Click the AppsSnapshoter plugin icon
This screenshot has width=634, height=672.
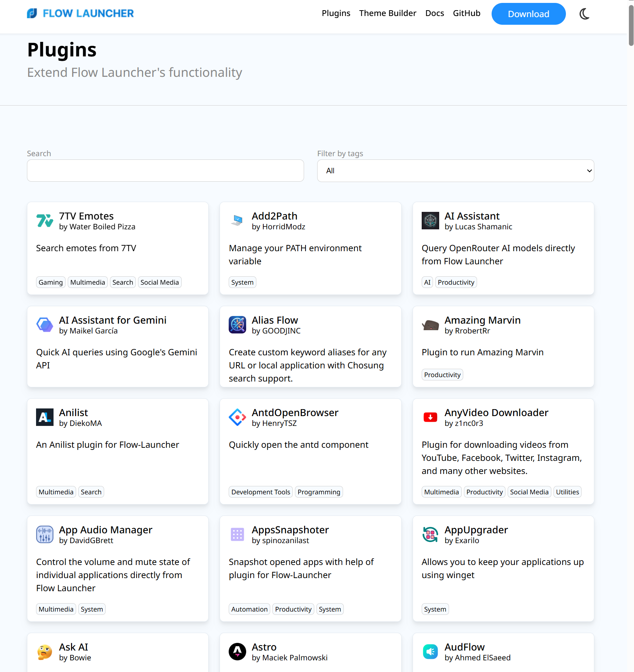(237, 534)
